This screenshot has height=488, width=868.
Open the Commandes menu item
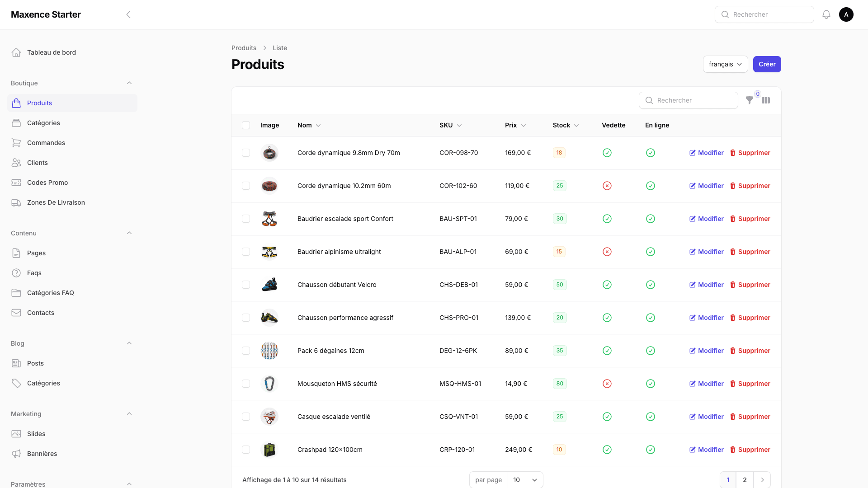[x=46, y=143]
